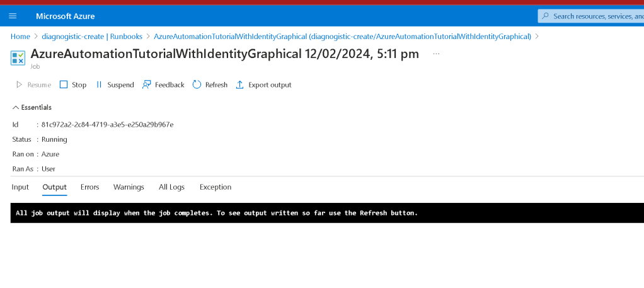Click the Refresh button label
This screenshot has width=644, height=288.
(216, 85)
